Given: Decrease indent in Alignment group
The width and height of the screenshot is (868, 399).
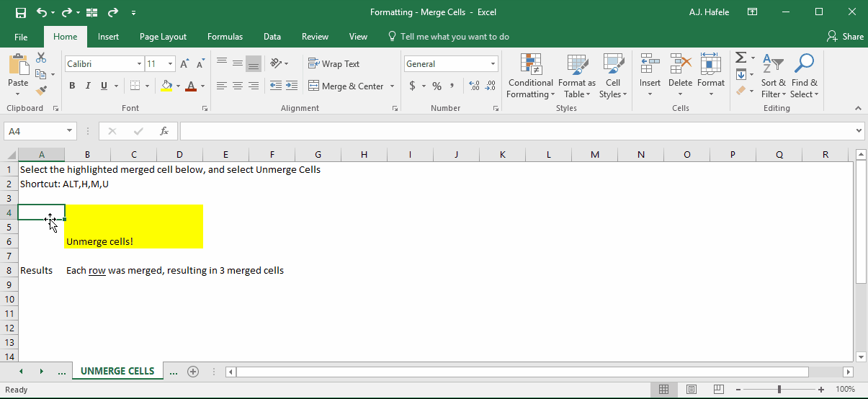Looking at the screenshot, I should pos(276,86).
